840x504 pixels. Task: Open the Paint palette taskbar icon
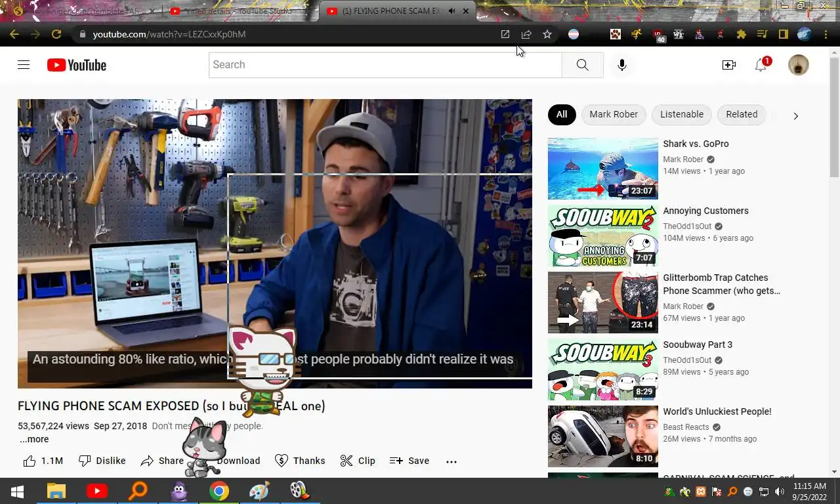tap(259, 491)
